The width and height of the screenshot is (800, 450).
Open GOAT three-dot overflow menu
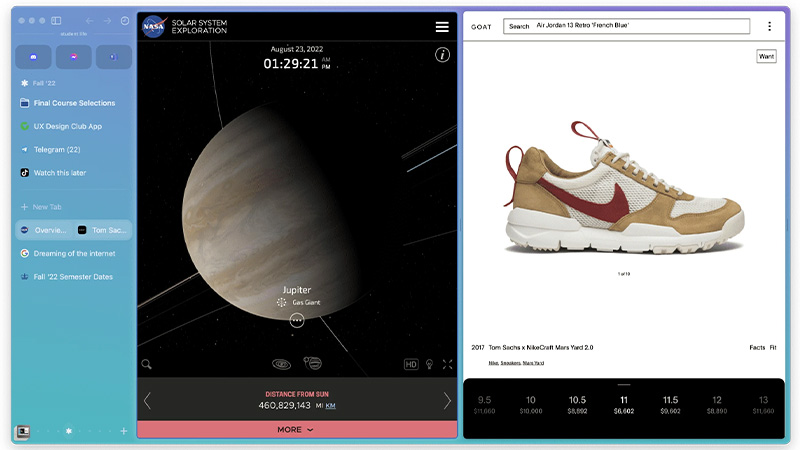[769, 26]
